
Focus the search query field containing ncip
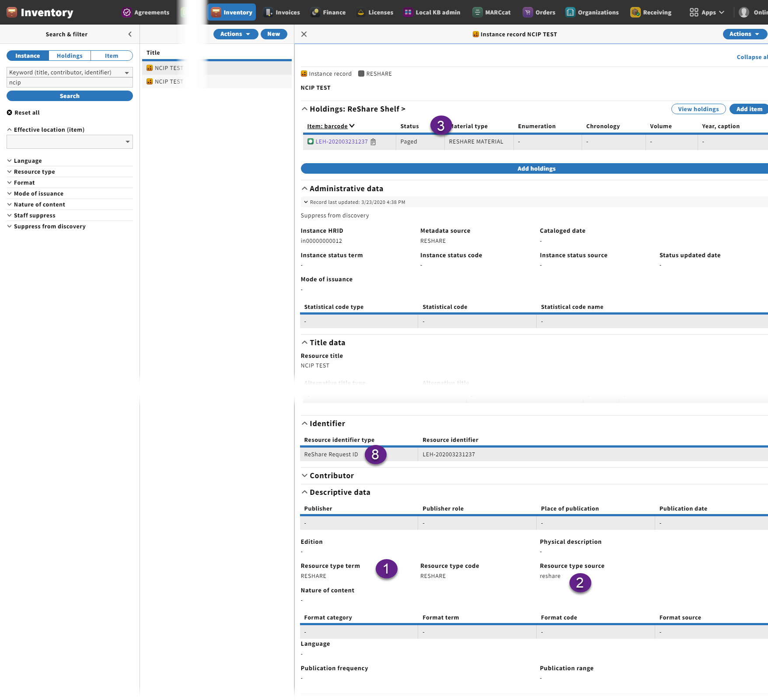(70, 82)
